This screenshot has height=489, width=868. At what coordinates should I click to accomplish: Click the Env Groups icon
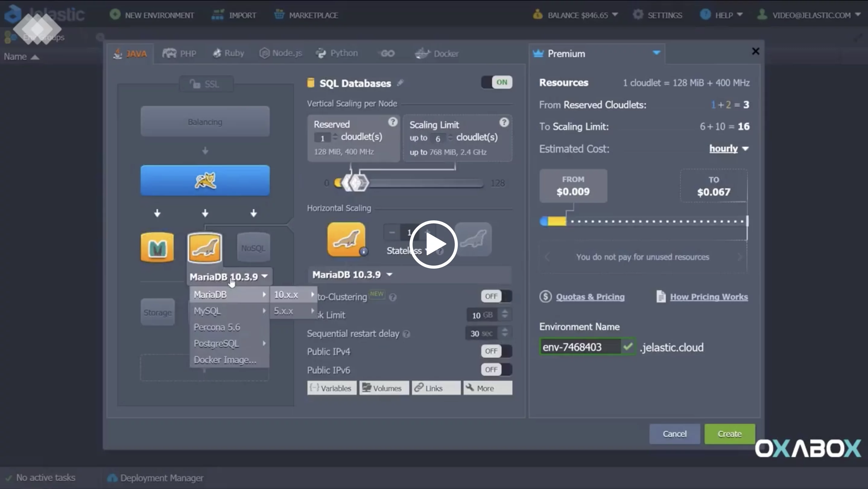pyautogui.click(x=10, y=37)
